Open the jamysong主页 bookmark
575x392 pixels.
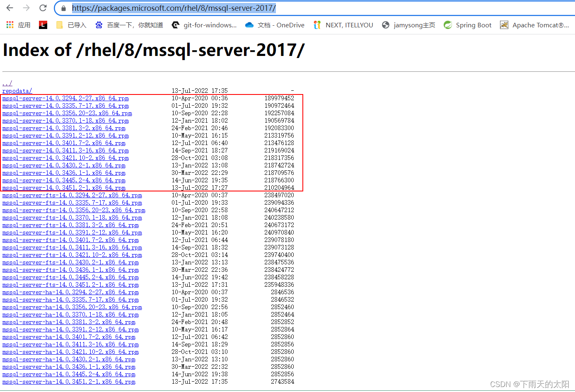[x=408, y=25]
